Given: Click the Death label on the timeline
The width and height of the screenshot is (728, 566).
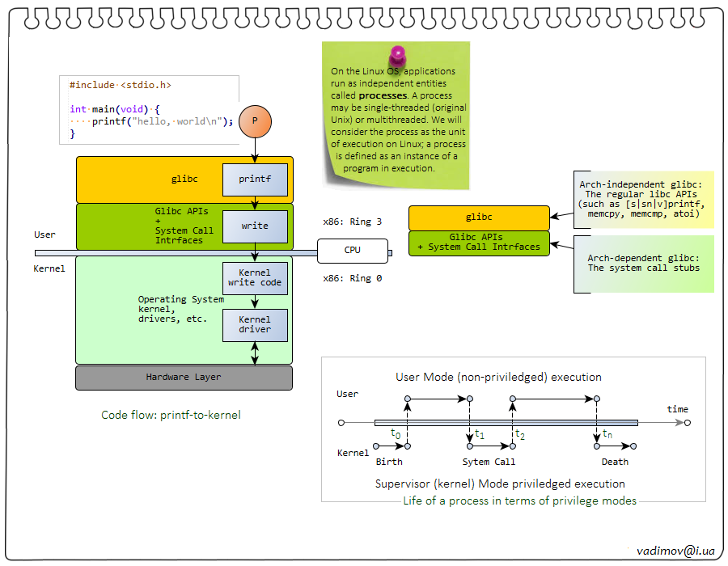Looking at the screenshot, I should click(x=615, y=463).
